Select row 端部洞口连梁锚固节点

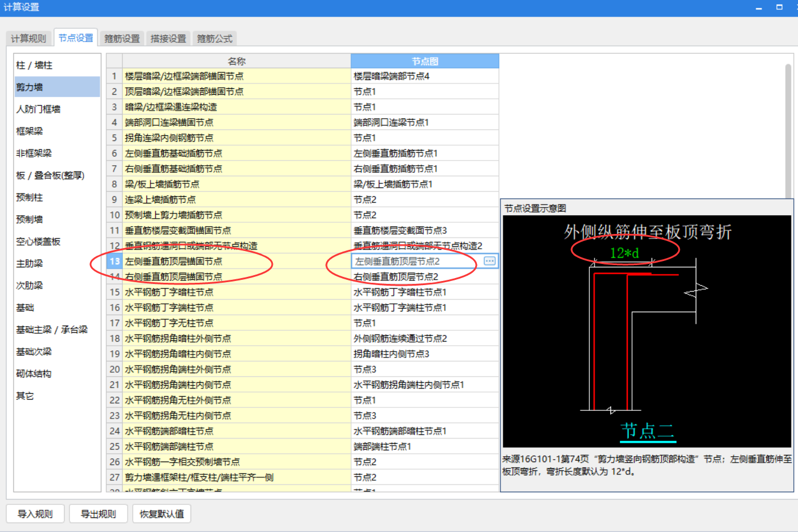236,122
